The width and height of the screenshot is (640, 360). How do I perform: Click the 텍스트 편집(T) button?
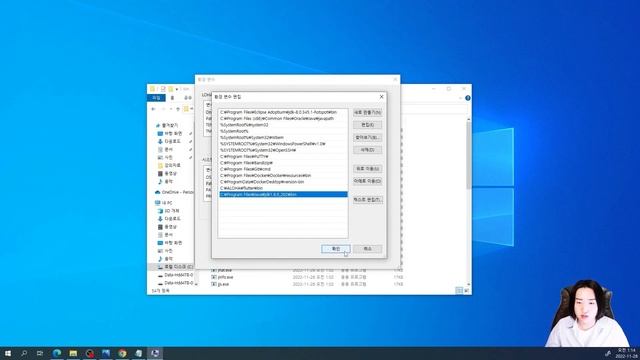[368, 200]
